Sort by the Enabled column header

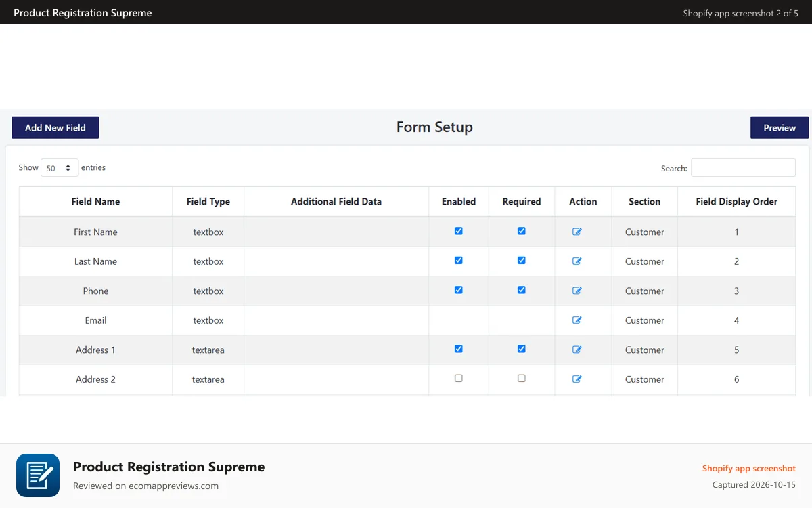point(459,202)
